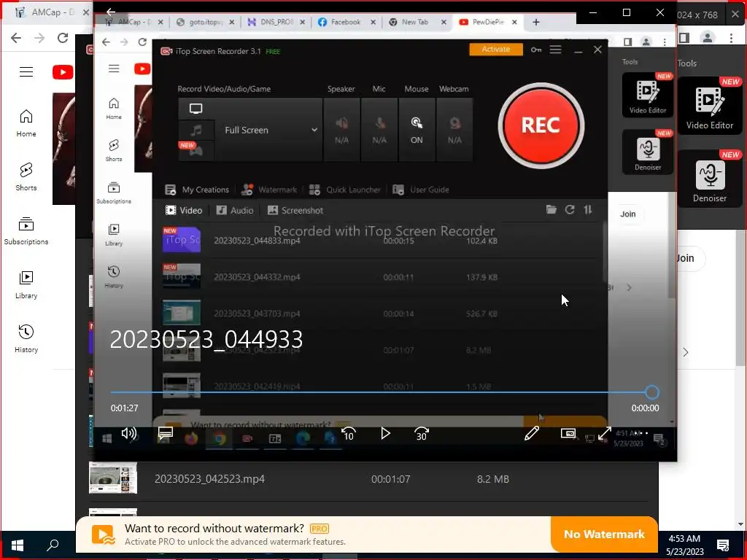Open the subtitles and captions menu
This screenshot has width=747, height=560.
[166, 433]
